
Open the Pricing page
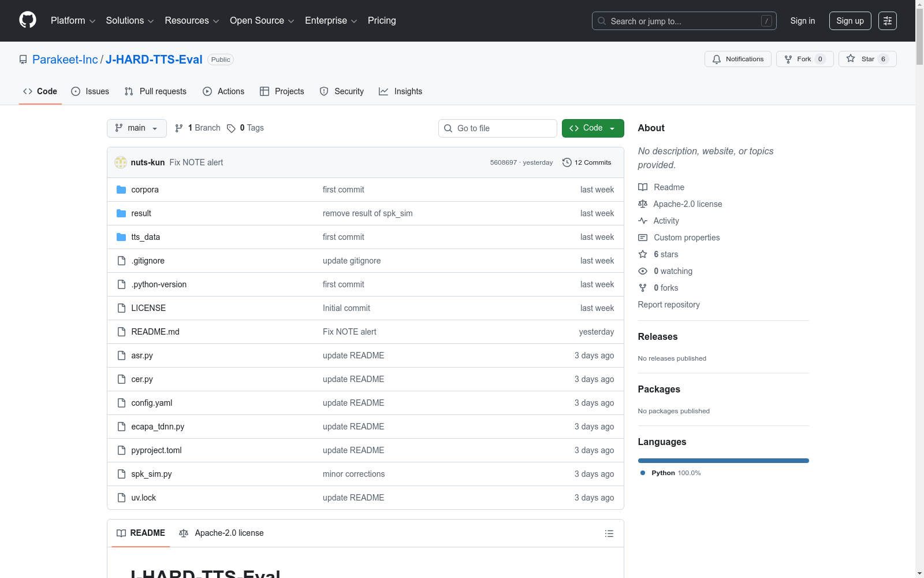(382, 21)
